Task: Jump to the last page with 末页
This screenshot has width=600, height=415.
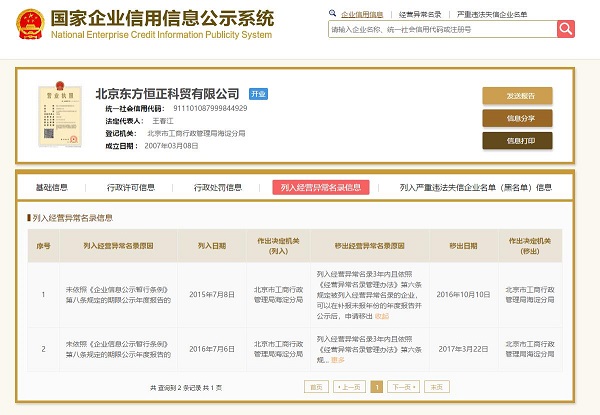Action: click(436, 386)
